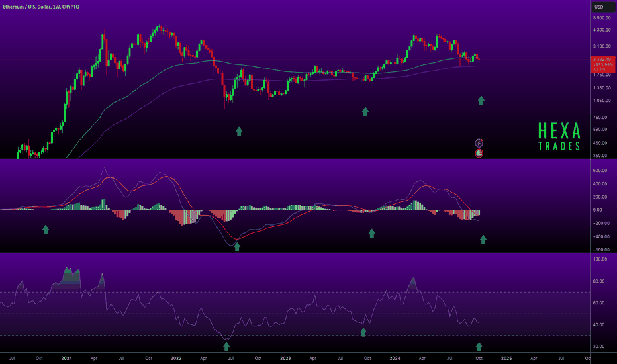Click the 3,100.00 price axis label
Viewport: 617px width, 364px height.
click(x=602, y=46)
